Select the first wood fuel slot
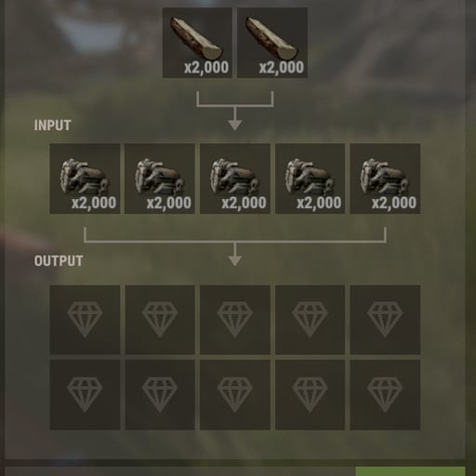Image resolution: width=476 pixels, height=476 pixels. [x=197, y=43]
